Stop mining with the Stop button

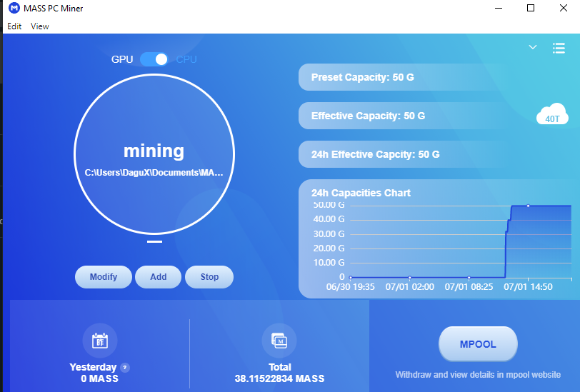[209, 277]
